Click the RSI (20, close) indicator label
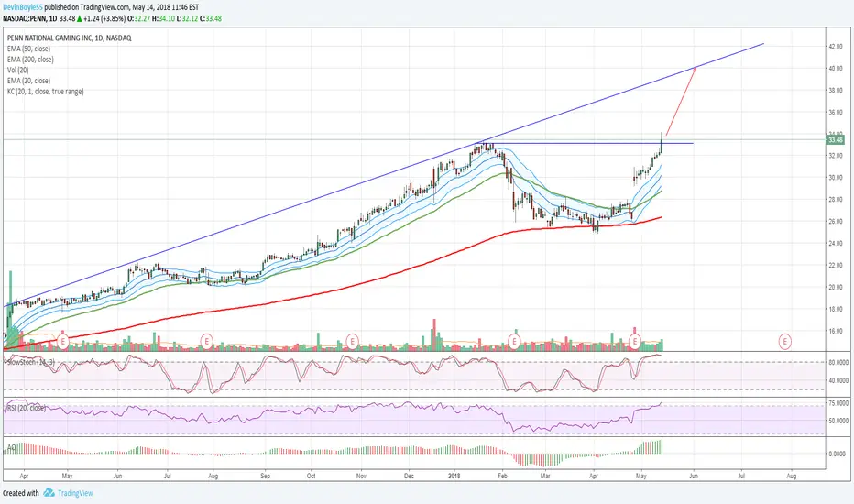The height and width of the screenshot is (504, 854). [27, 408]
